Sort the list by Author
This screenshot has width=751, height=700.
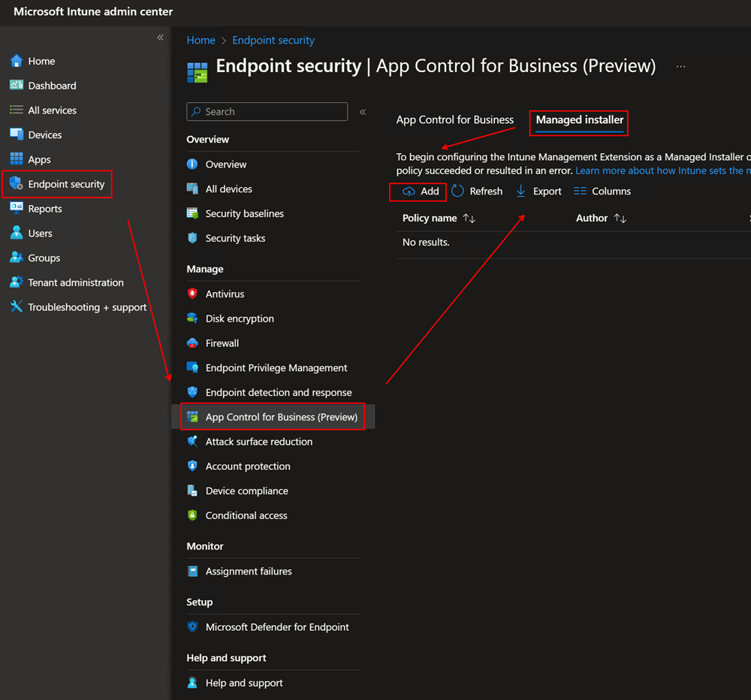(601, 218)
